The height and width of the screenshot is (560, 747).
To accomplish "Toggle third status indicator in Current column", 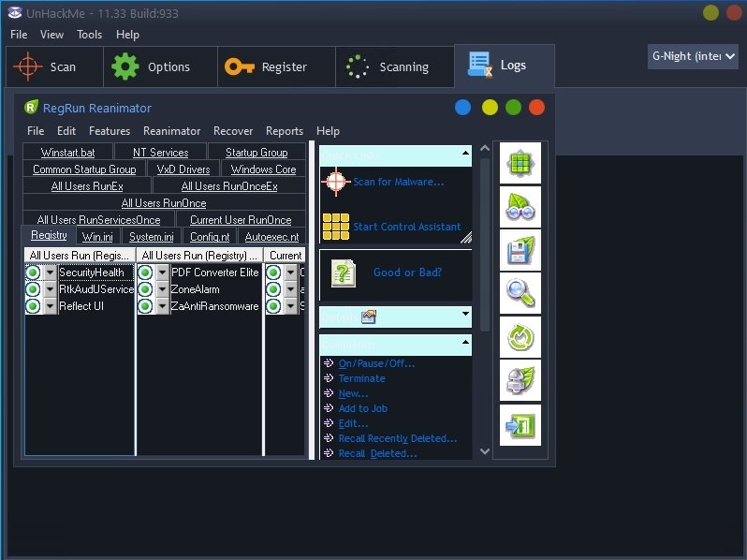I will tap(273, 306).
